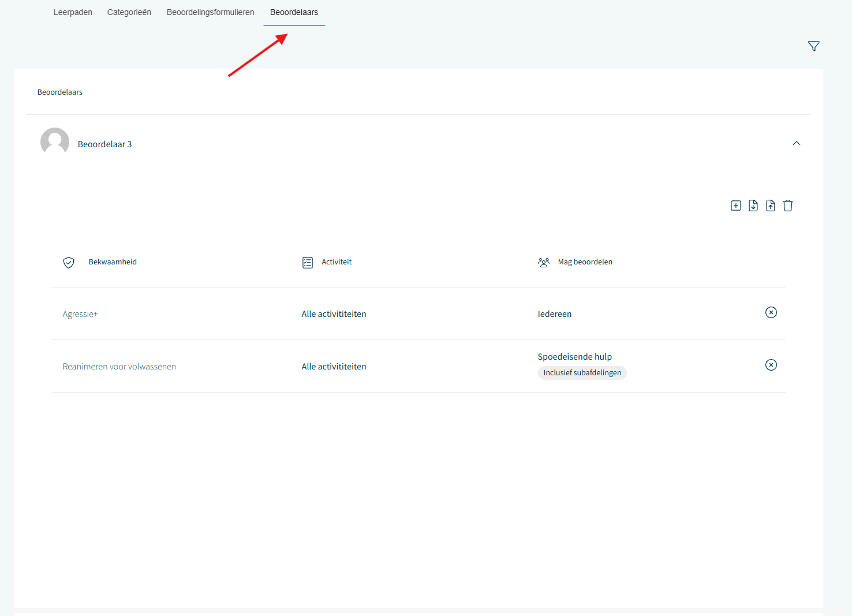Viewport: 852px width, 616px height.
Task: Select the Beoordelaars tab
Action: pos(294,12)
